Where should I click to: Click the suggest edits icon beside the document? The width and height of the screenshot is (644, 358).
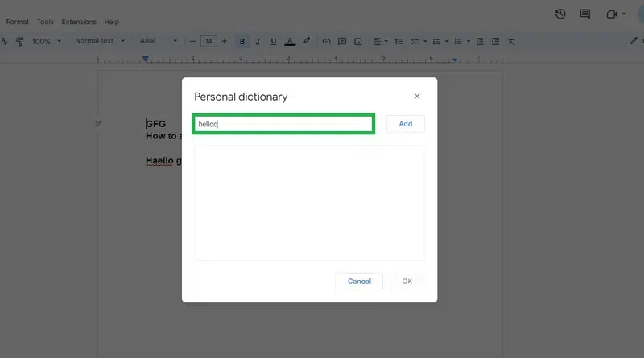pyautogui.click(x=98, y=123)
